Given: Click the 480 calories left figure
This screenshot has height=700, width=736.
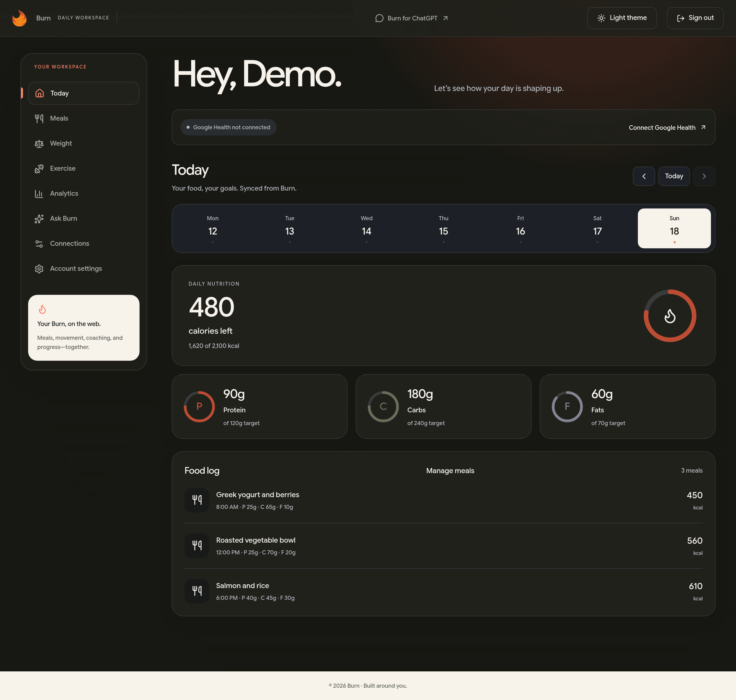Looking at the screenshot, I should (x=211, y=307).
